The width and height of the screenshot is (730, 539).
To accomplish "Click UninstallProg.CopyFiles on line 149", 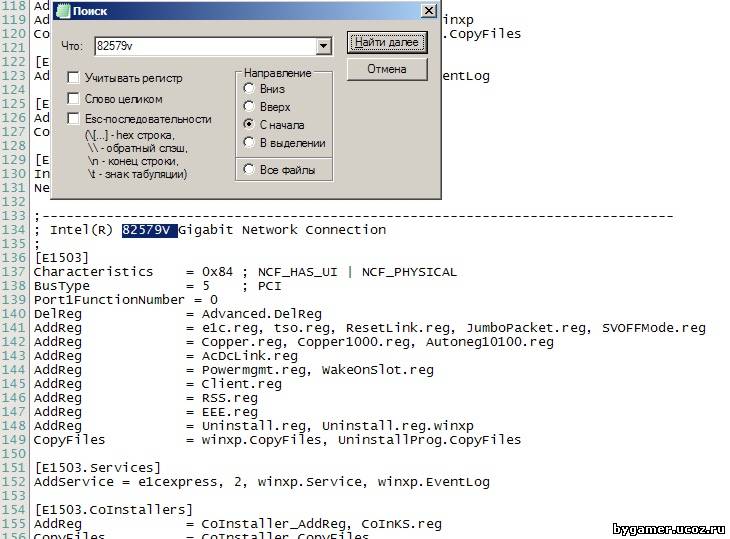I will click(429, 439).
